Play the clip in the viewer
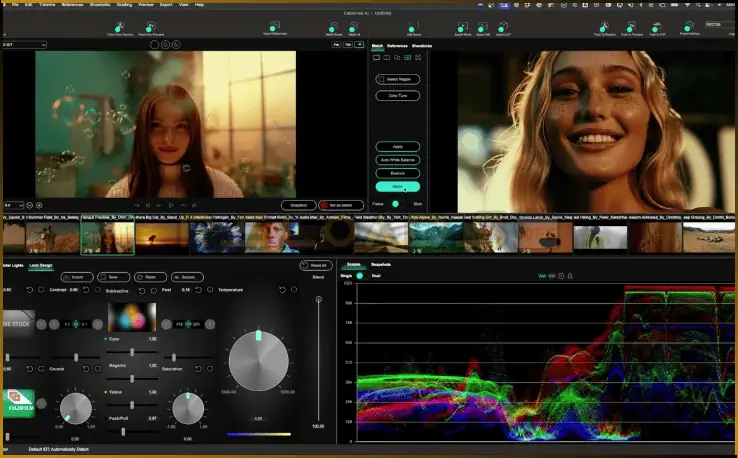Viewport: 738px width, 458px height. pyautogui.click(x=171, y=205)
